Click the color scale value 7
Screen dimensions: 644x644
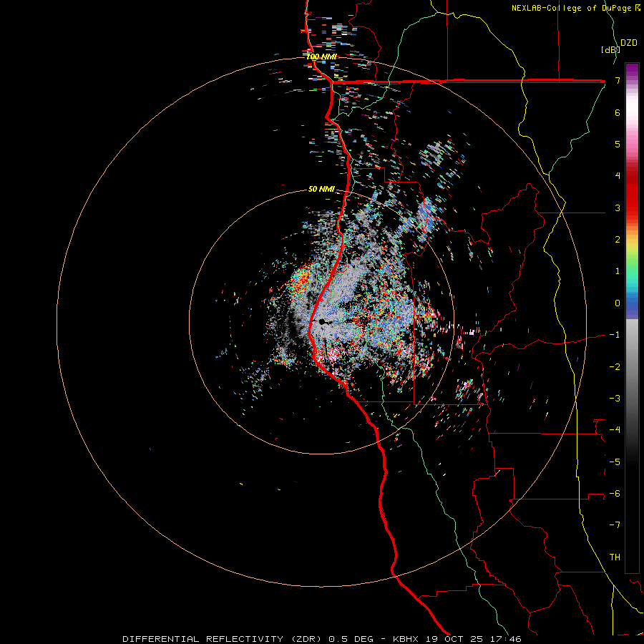click(x=618, y=80)
